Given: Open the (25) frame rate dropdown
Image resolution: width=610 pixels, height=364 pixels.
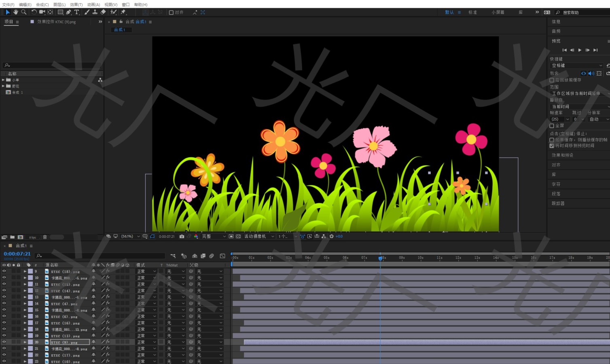Looking at the screenshot, I should [x=560, y=119].
